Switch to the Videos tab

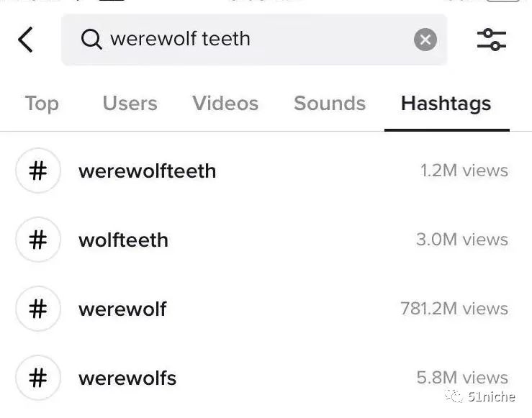click(225, 104)
